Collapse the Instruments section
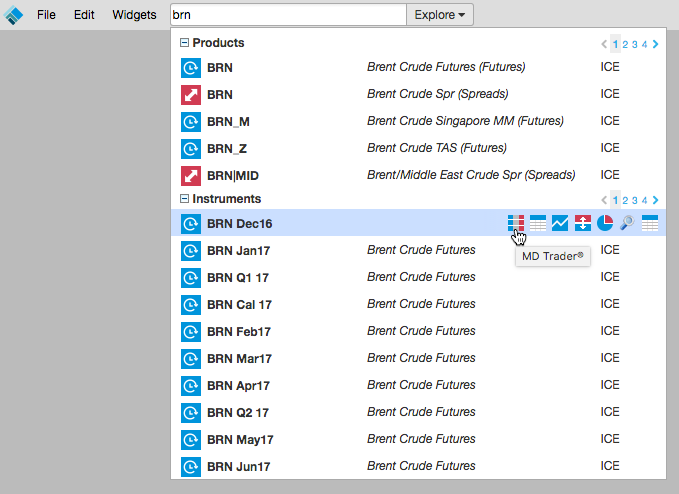Viewport: 679px width, 494px height. (x=184, y=199)
